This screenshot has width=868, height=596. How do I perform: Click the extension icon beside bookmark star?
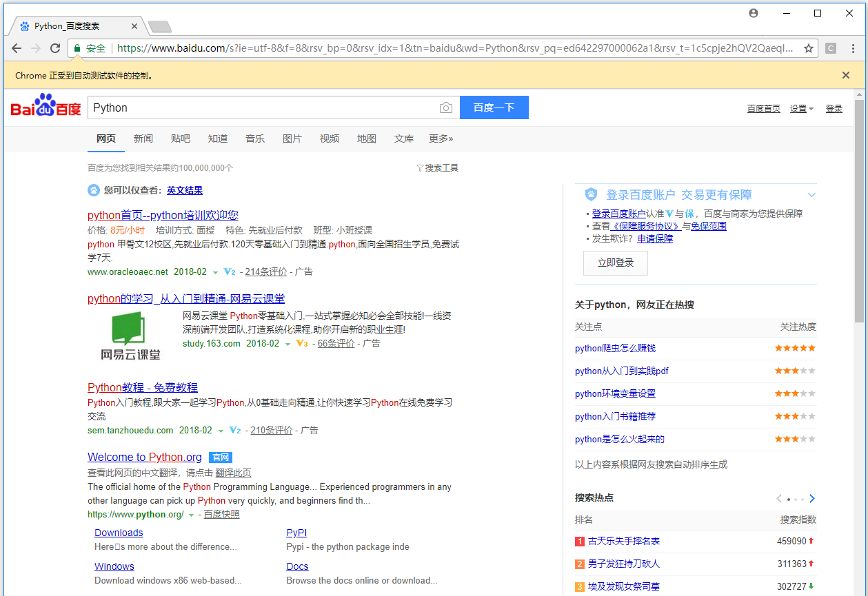coord(831,48)
